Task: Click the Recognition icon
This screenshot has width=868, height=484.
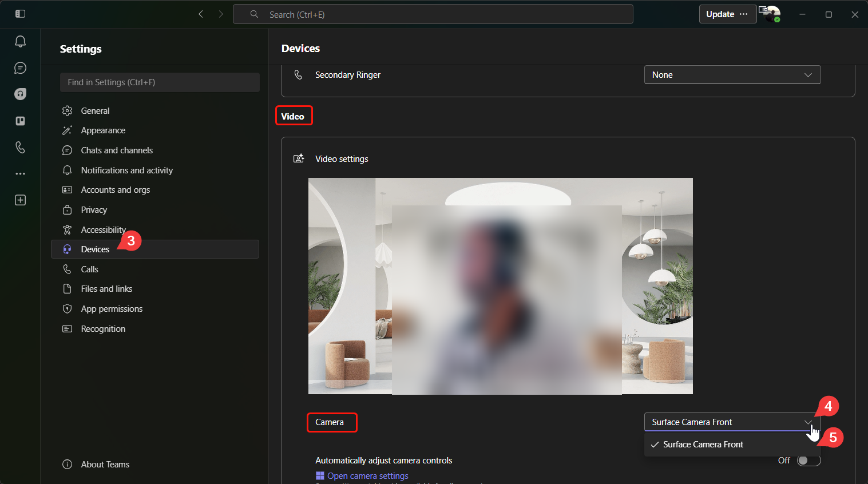Action: click(x=67, y=328)
